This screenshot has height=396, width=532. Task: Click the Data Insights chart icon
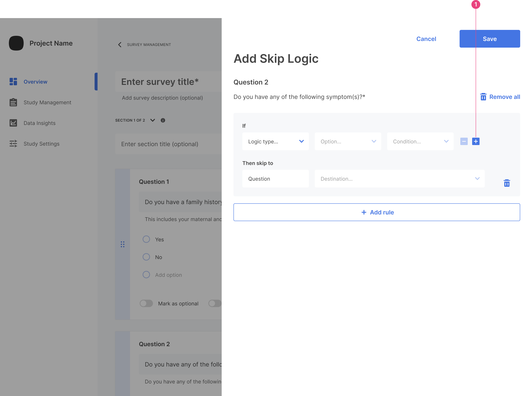click(x=13, y=123)
